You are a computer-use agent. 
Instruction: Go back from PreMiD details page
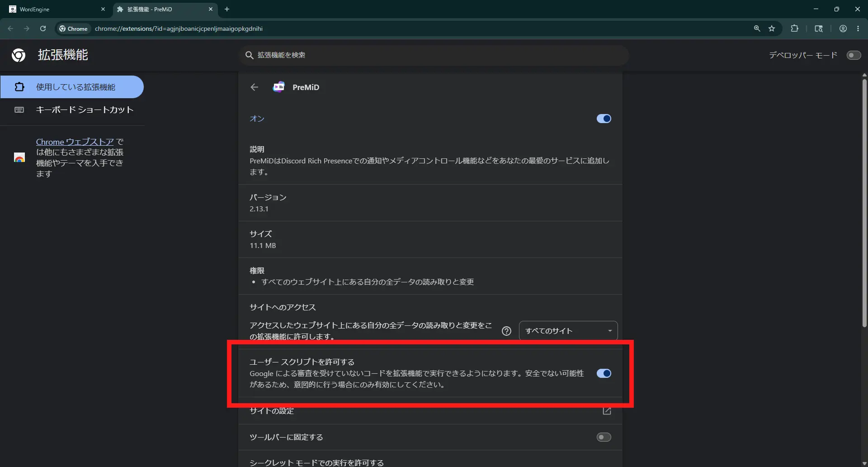coord(255,87)
